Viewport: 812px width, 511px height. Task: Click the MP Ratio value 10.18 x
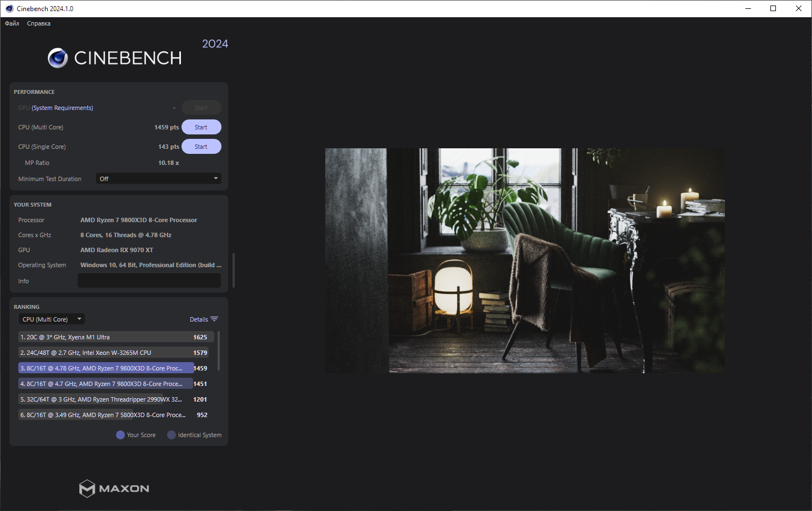pyautogui.click(x=169, y=163)
